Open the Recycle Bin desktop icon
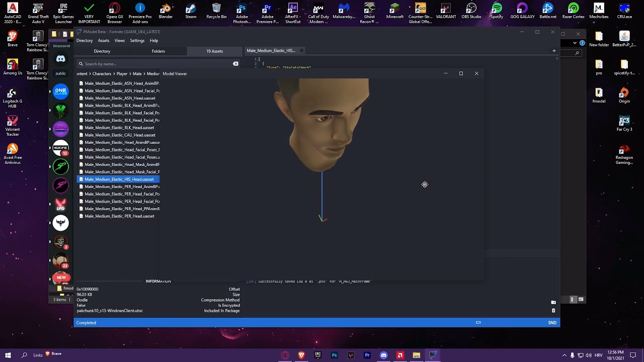The height and width of the screenshot is (362, 644). 216,12
